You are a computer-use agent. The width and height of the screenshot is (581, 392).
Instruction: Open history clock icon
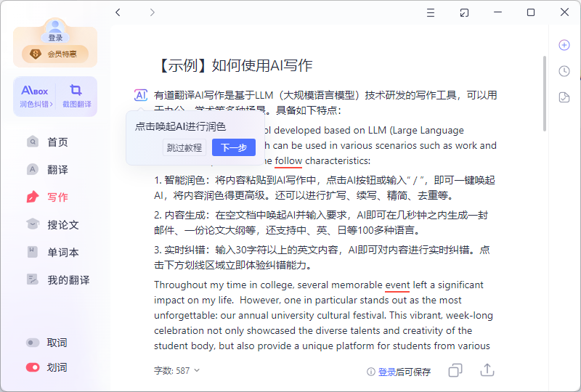[x=564, y=71]
